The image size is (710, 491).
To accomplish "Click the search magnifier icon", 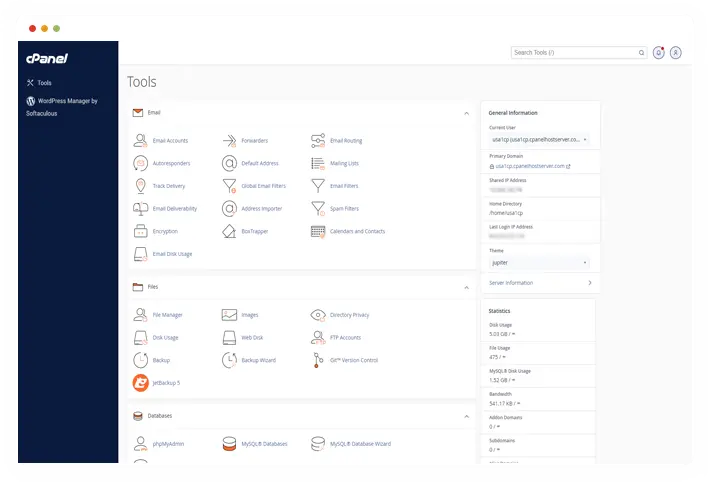I will pyautogui.click(x=641, y=53).
